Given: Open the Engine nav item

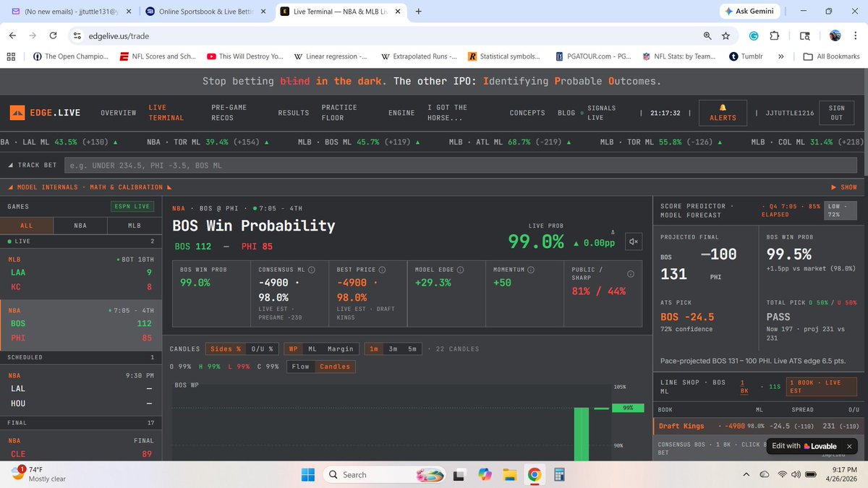Looking at the screenshot, I should coord(401,113).
